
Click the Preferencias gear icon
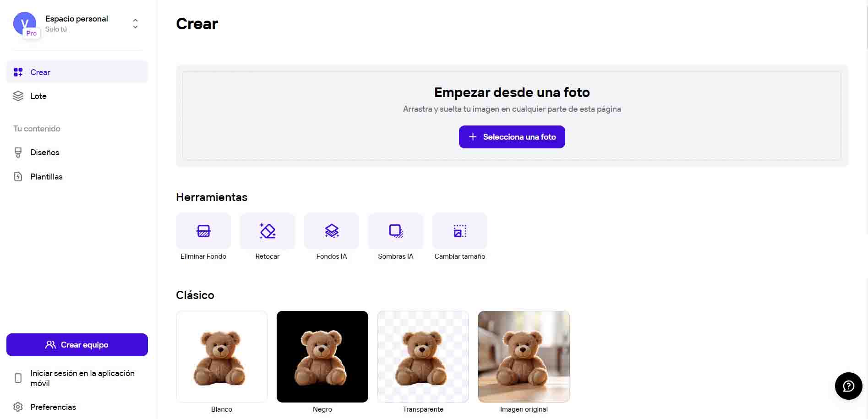(x=18, y=407)
